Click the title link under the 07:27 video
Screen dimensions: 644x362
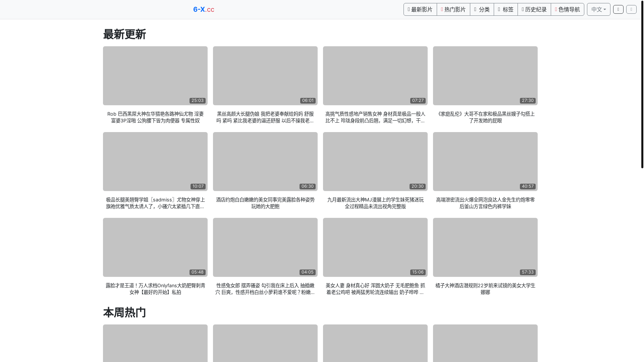375,117
